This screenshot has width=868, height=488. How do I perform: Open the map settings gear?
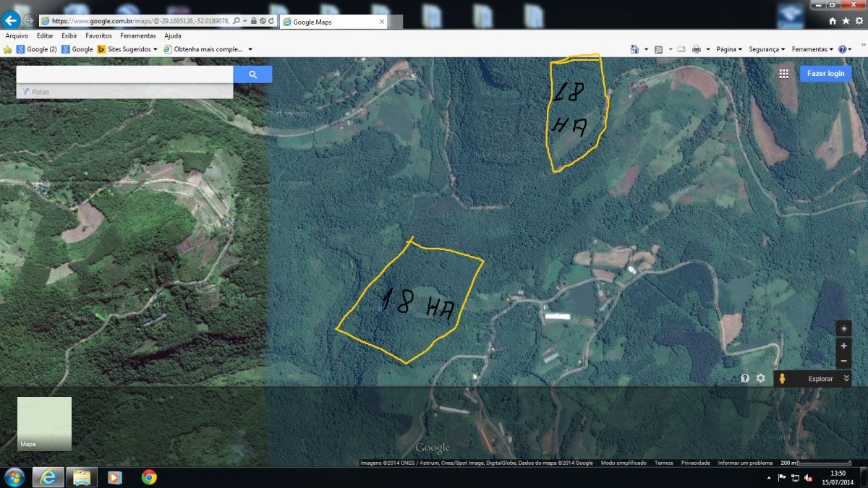pos(760,378)
